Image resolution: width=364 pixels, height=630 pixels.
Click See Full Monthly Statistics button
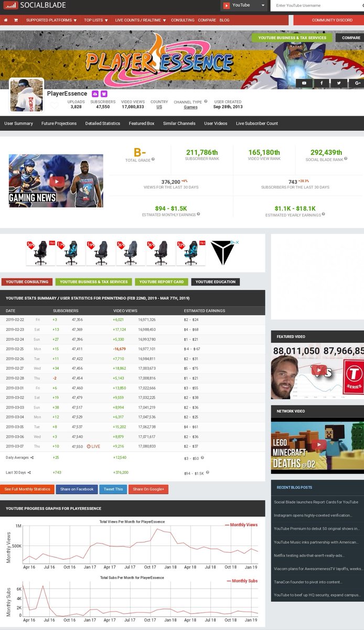pos(27,489)
